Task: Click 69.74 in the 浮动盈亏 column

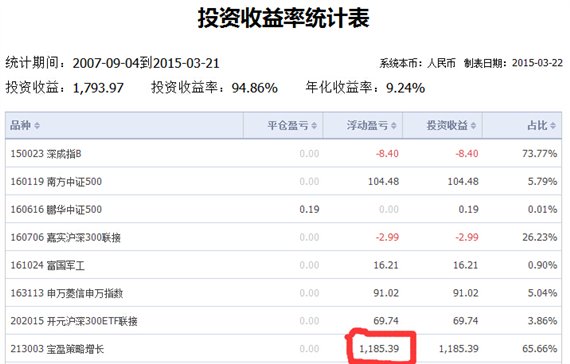Action: 386,321
